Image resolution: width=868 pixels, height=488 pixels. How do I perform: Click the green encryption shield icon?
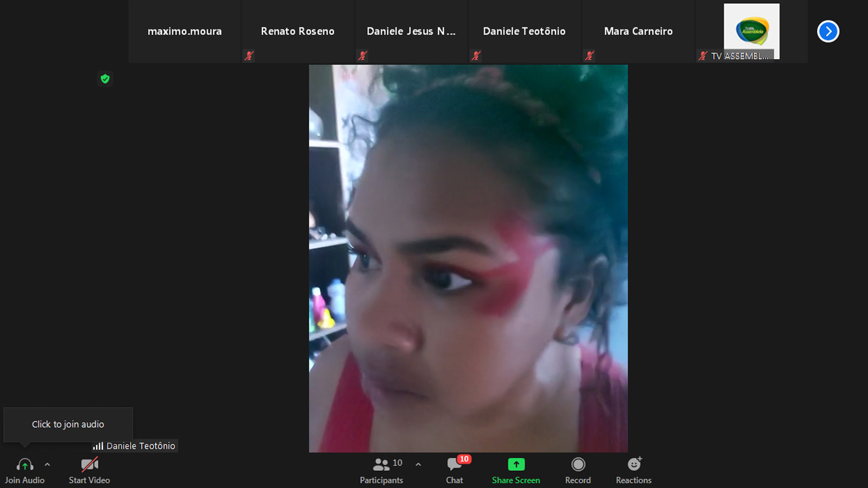point(105,79)
